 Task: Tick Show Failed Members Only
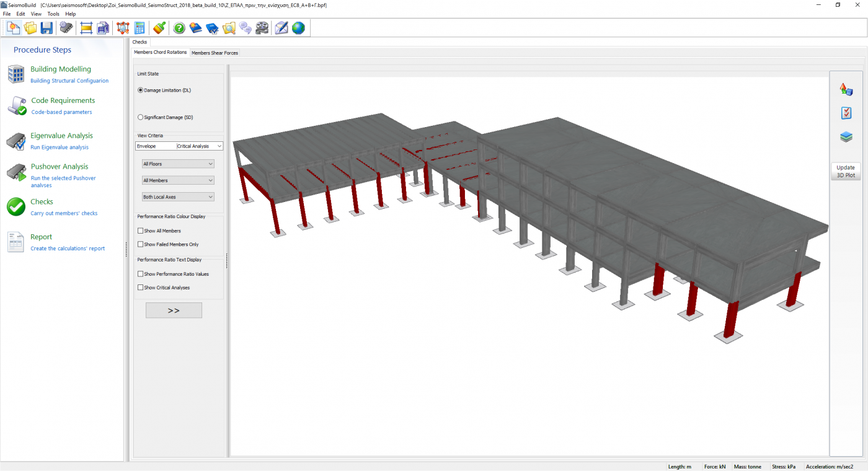[x=141, y=244]
